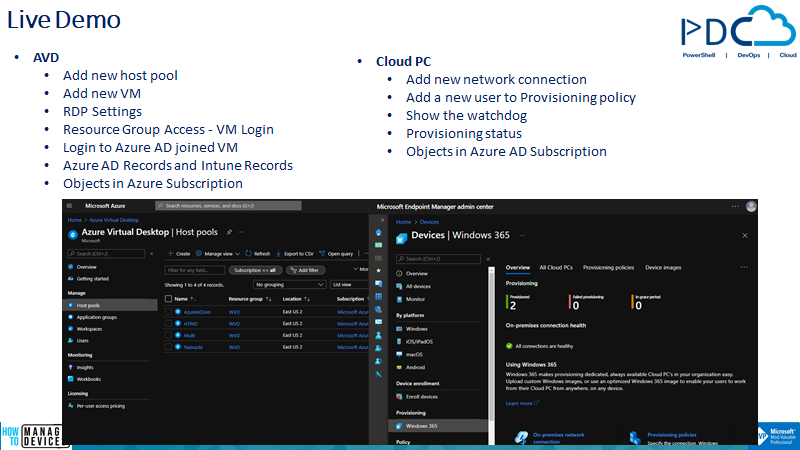Open the AzureADJoin host pool link

click(x=197, y=312)
